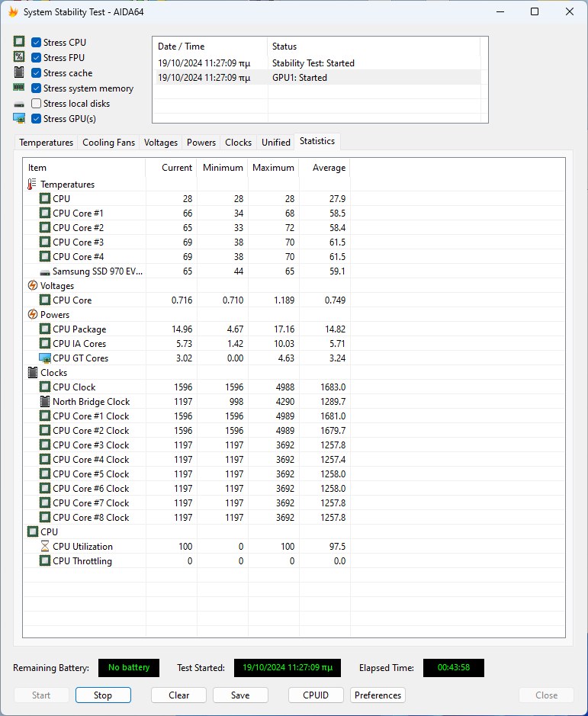The height and width of the screenshot is (716, 588).
Task: Click the chip icon next to CPU Core #5 Clock
Action: (x=45, y=474)
